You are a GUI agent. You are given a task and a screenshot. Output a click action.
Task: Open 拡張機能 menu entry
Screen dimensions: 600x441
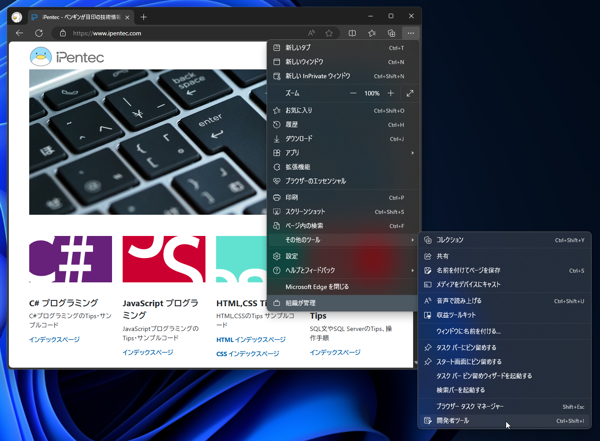click(342, 167)
